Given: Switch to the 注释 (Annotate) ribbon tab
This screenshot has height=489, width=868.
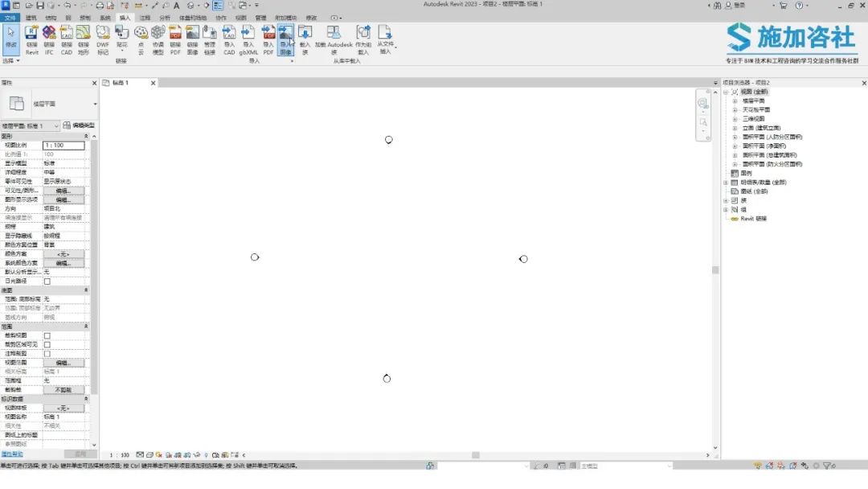Looking at the screenshot, I should click(145, 18).
